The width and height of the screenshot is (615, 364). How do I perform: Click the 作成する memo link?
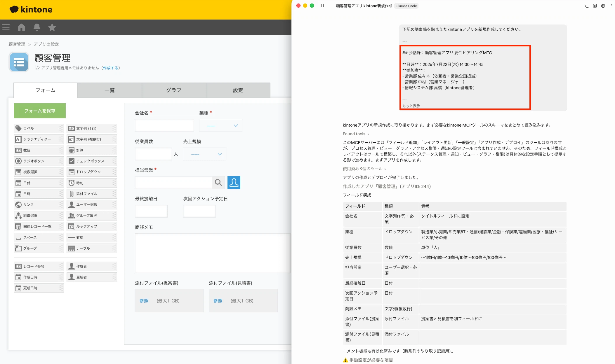[x=111, y=68]
